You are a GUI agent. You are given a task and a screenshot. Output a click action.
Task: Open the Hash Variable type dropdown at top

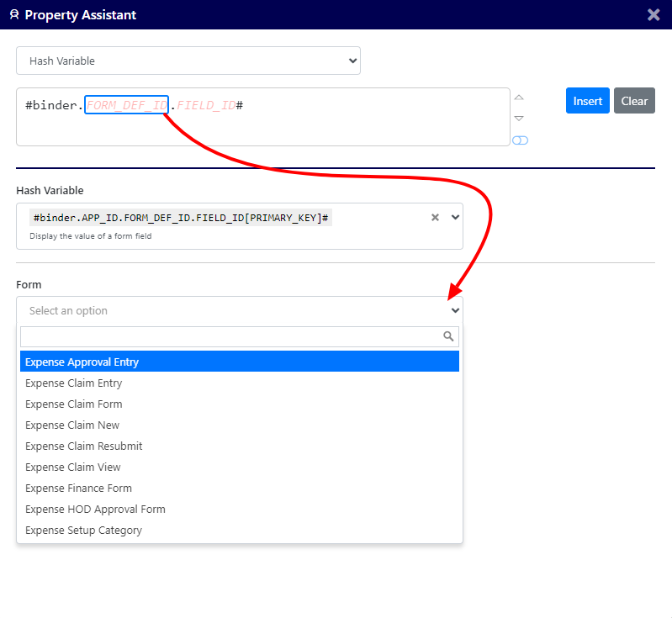188,61
